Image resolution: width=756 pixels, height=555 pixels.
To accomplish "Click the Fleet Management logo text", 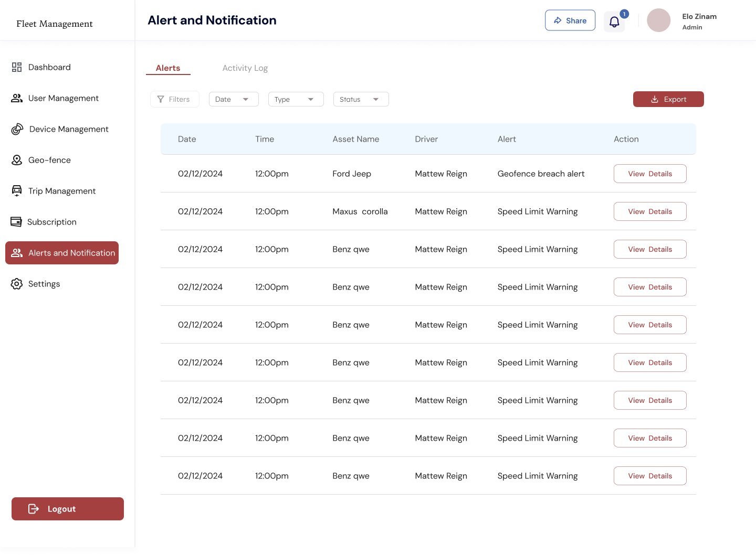I will (55, 24).
